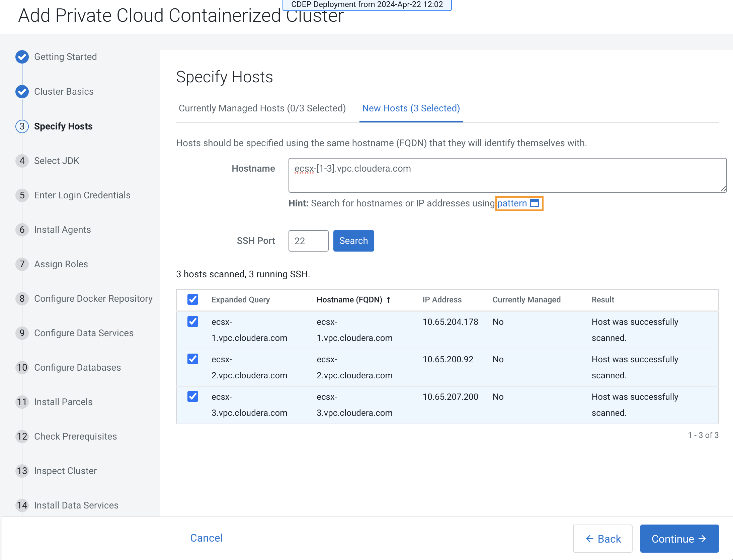The height and width of the screenshot is (560, 733).
Task: Click the popup window icon next to pattern
Action: tap(535, 203)
